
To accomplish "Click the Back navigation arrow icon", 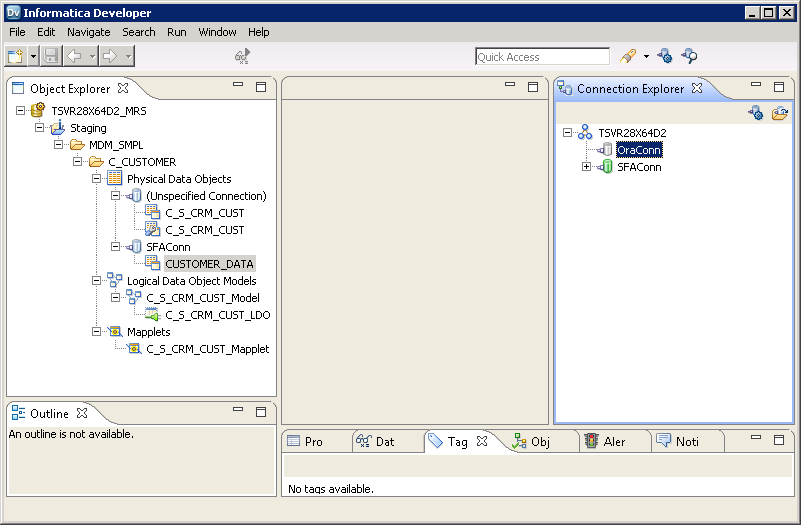I will 75,56.
